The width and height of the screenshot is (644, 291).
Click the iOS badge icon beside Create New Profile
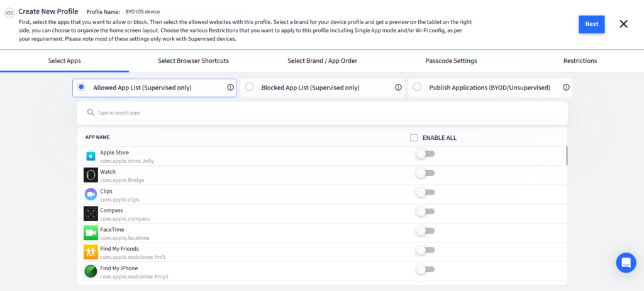9,13
